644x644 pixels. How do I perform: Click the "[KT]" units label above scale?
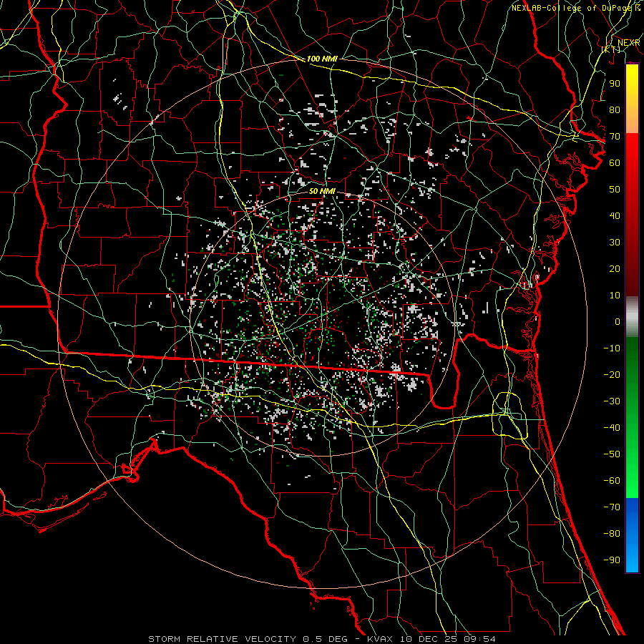pyautogui.click(x=611, y=49)
